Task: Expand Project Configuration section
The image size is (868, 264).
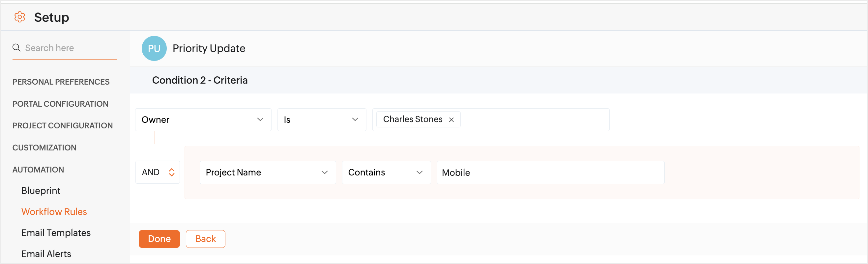Action: coord(63,126)
